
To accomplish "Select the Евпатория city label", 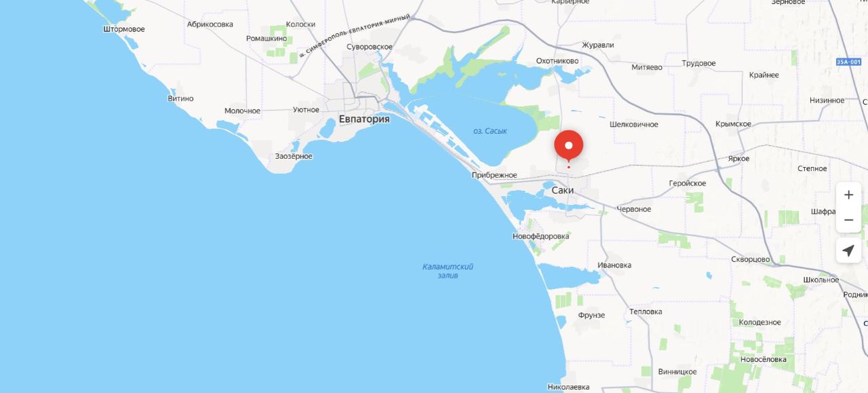I will (x=364, y=119).
